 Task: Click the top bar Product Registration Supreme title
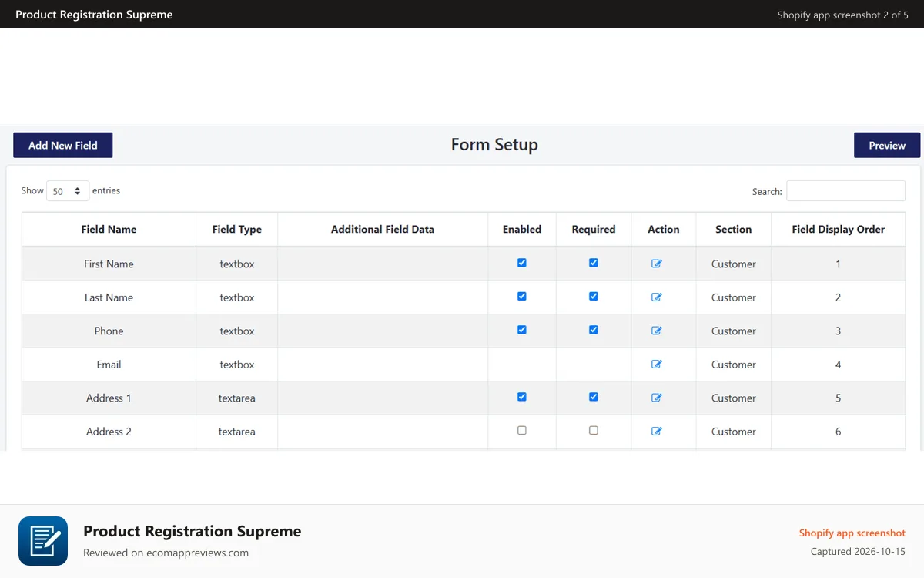tap(94, 15)
